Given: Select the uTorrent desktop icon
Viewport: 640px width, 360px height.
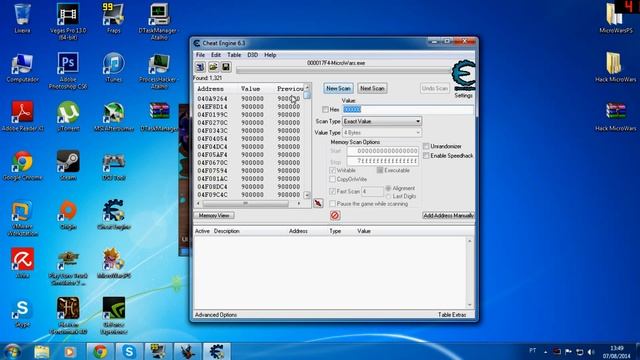Looking at the screenshot, I should coord(68,116).
